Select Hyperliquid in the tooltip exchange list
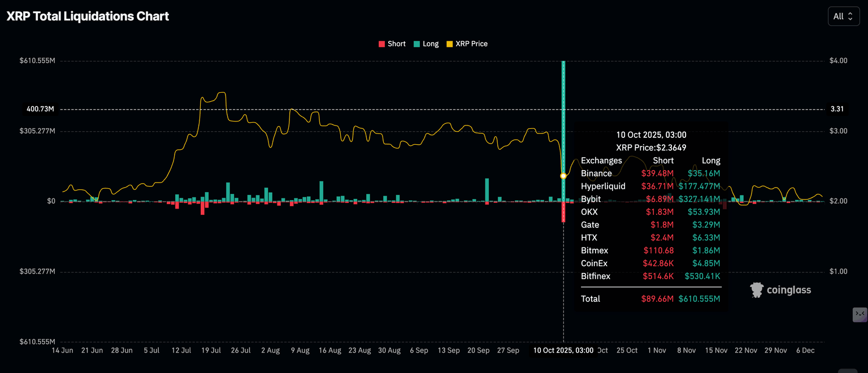 coord(604,186)
